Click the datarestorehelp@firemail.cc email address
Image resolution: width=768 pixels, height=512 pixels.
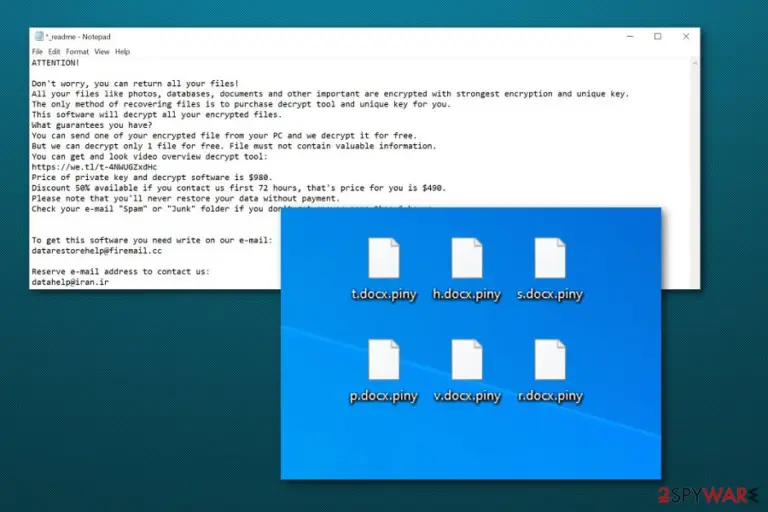96,251
